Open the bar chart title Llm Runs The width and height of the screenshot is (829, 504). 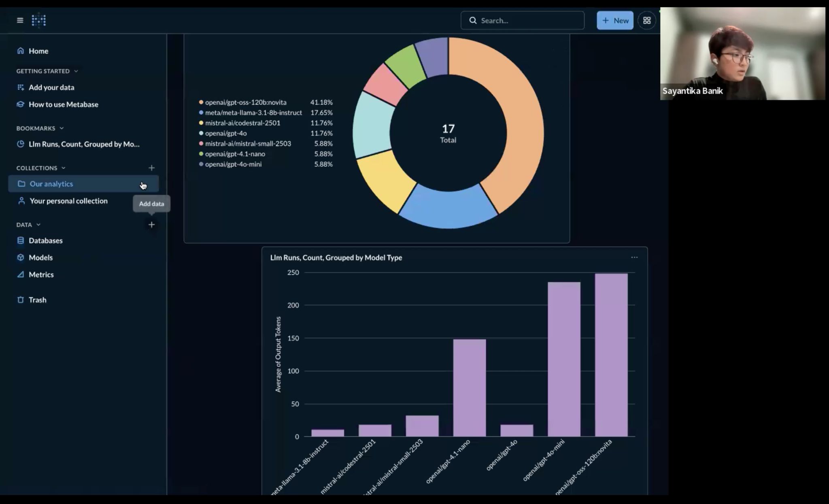coord(336,257)
